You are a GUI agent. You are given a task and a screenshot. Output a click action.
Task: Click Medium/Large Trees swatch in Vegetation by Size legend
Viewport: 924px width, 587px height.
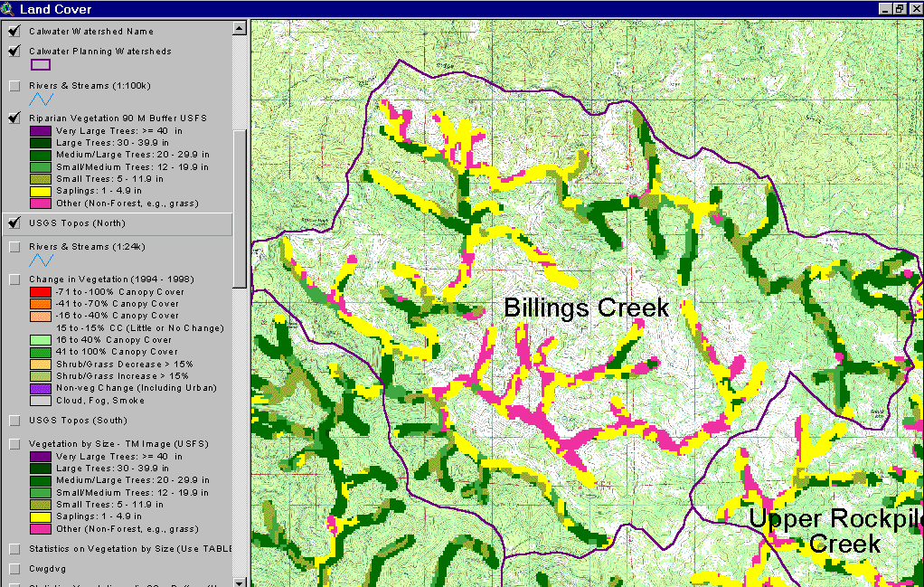pos(40,480)
